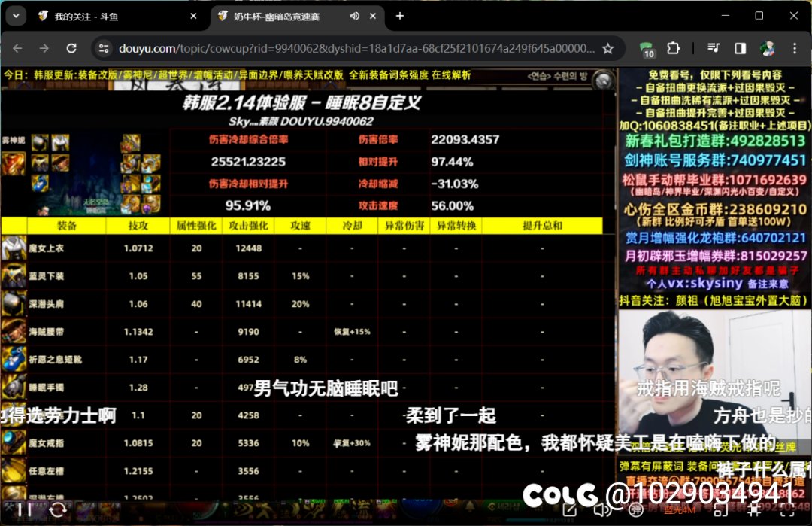Screen dimensions: 812x526
Task: Click the 异常转换 column header
Action: (x=456, y=226)
